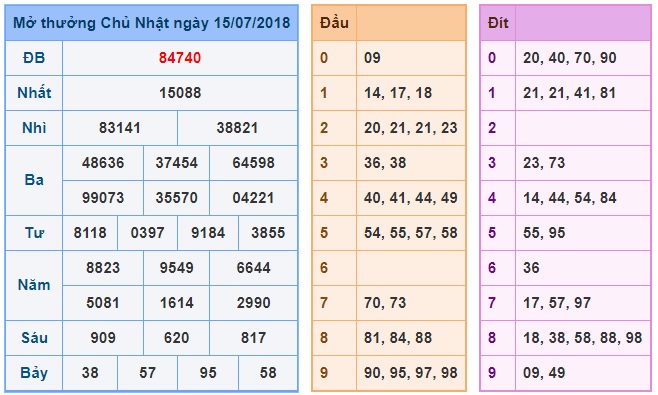Select Đít row values '55, 95'
Image resolution: width=658 pixels, height=395 pixels.
pos(544,233)
